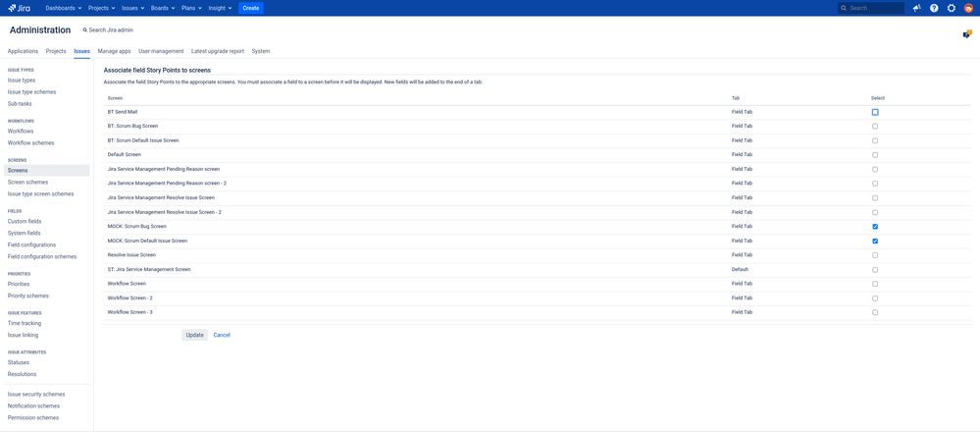Open Field configurations in the sidebar
The width and height of the screenshot is (980, 432).
tap(31, 245)
